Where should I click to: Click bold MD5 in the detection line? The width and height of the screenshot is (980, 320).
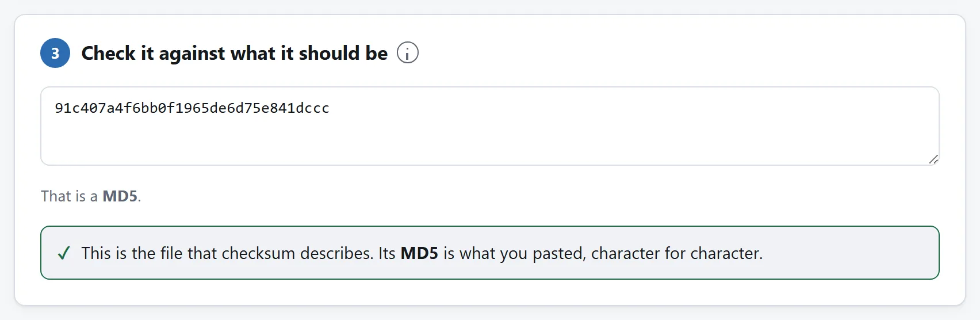tap(120, 196)
